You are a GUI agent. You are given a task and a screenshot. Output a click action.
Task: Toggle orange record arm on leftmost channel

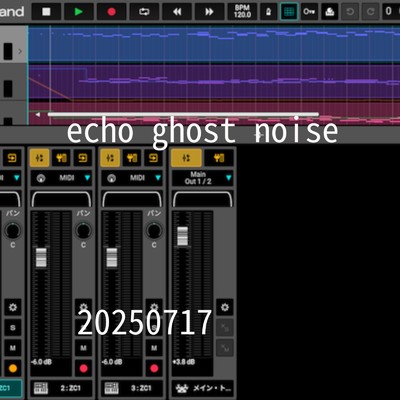[13, 368]
